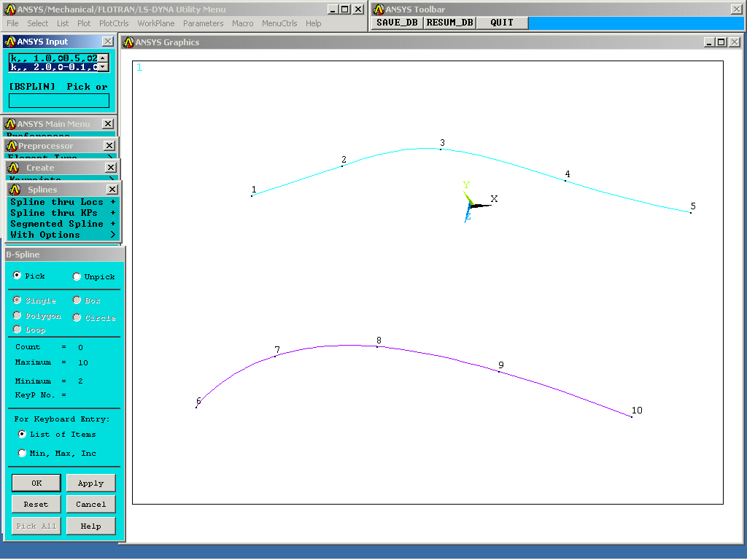The image size is (747, 560).
Task: Click the ANSYS Input window logo icon
Action: [x=10, y=42]
